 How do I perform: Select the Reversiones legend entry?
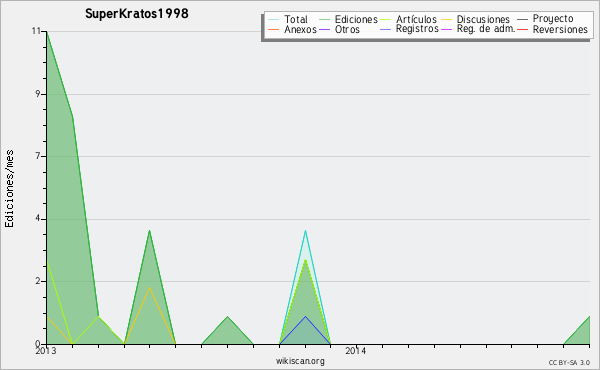click(x=560, y=29)
